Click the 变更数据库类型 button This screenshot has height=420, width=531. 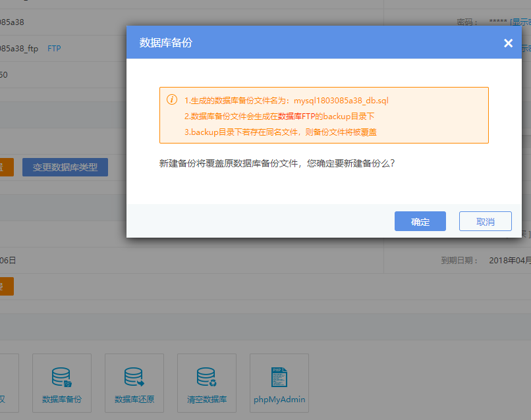(x=65, y=167)
